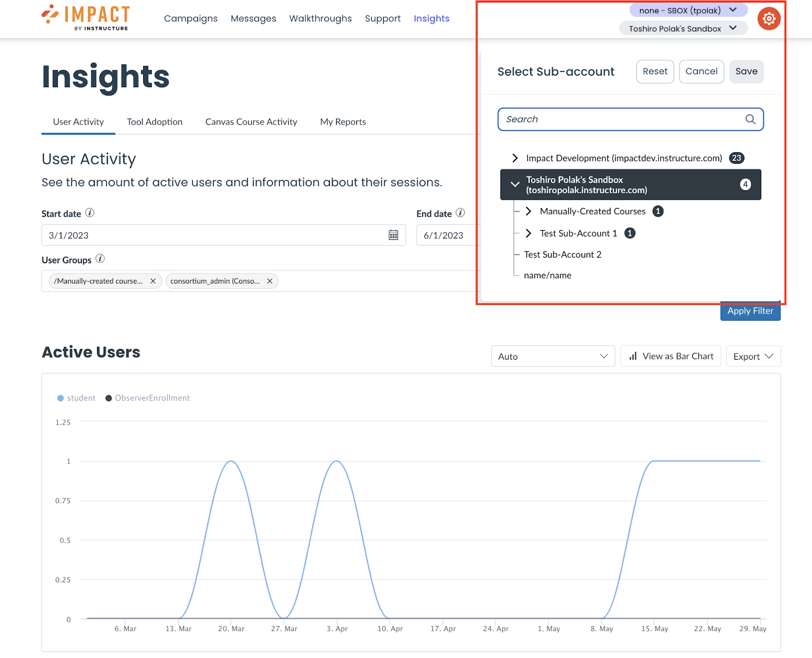
Task: Collapse Toshiro Polak's Sandbox tree node
Action: point(515,184)
